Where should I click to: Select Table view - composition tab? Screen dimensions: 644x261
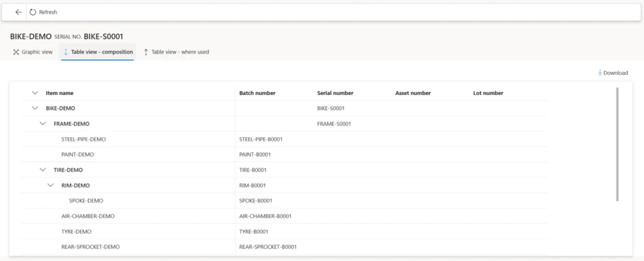click(101, 52)
